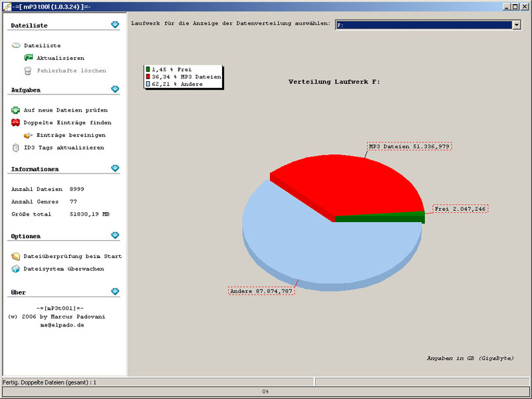
Task: Click the Dateiliste disc icon
Action: 16,45
